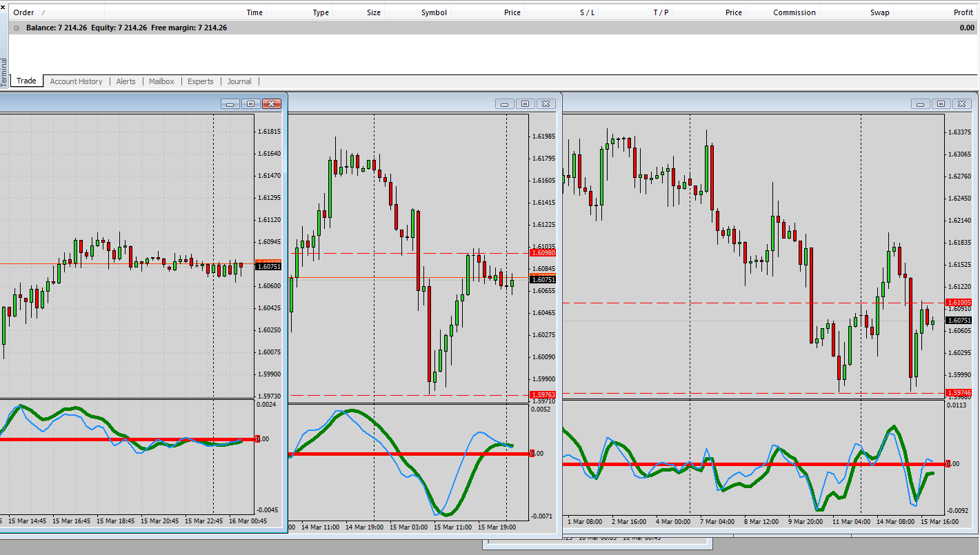Open the Mailbox tab

point(161,81)
